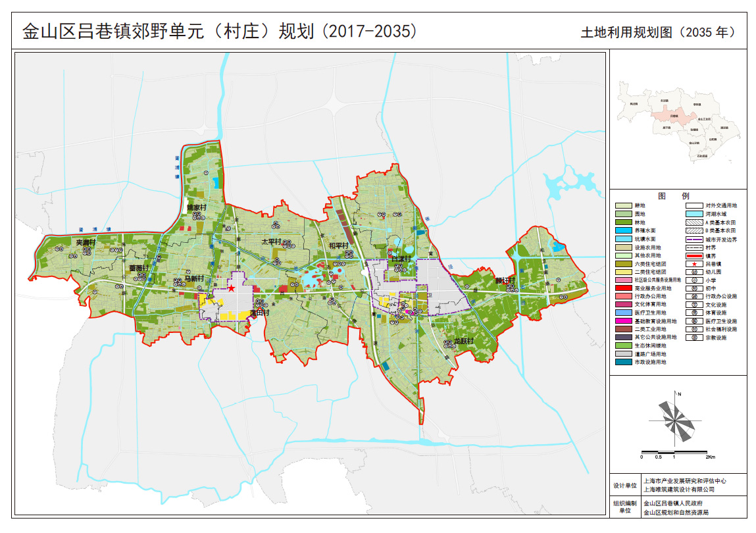Click the 二类工业用地 brown swatch
This screenshot has width=756, height=533.
pyautogui.click(x=623, y=330)
